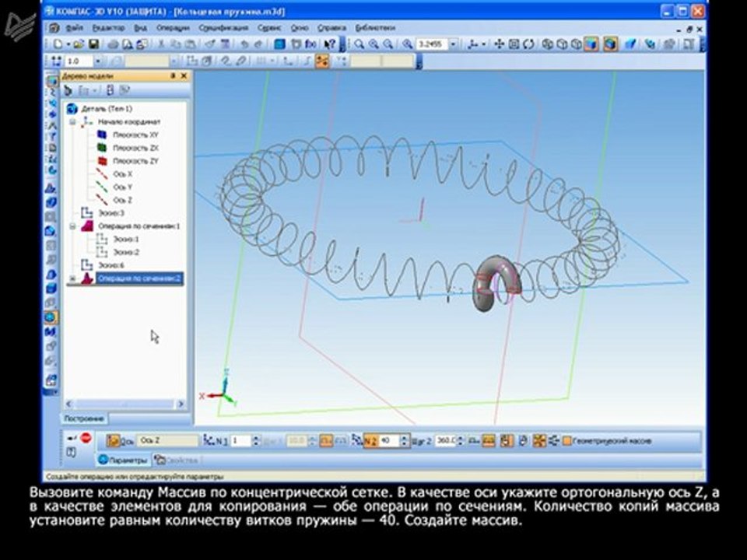Expand Операция по сечениям:2 node
747x560 pixels.
[x=72, y=278]
